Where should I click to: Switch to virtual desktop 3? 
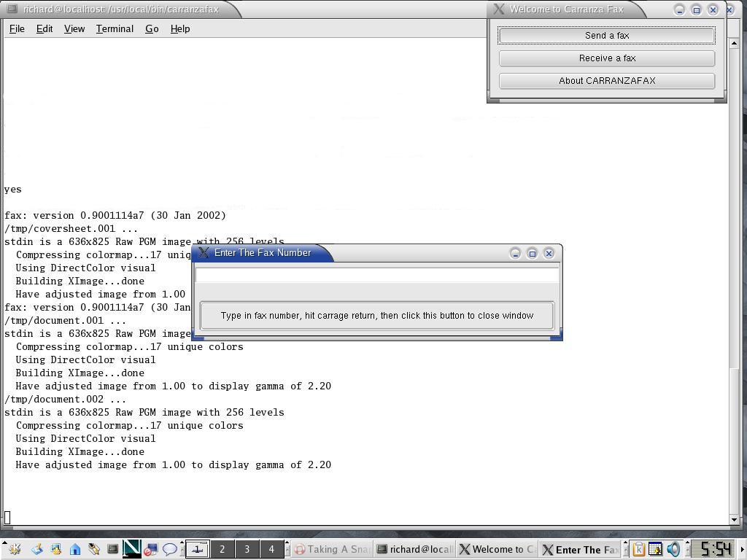point(247,549)
